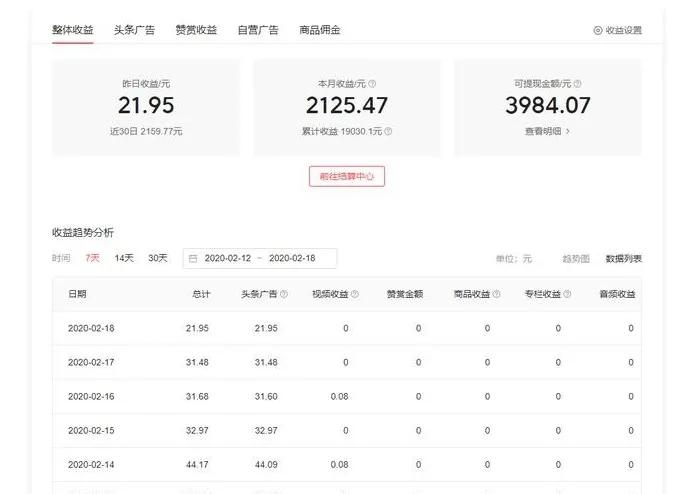Click the 44.17 total value
Screen dimensions: 685x494
tap(197, 464)
